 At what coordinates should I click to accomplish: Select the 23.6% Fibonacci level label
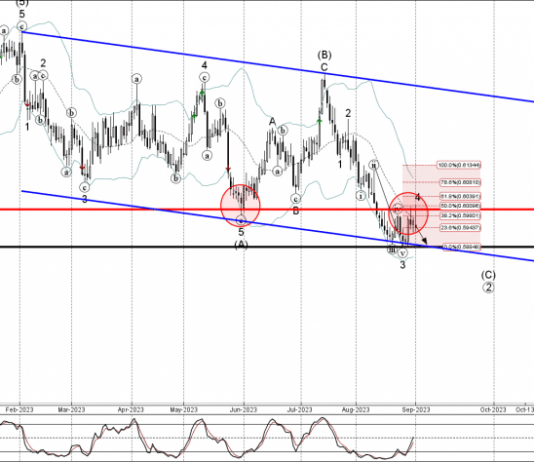460,228
